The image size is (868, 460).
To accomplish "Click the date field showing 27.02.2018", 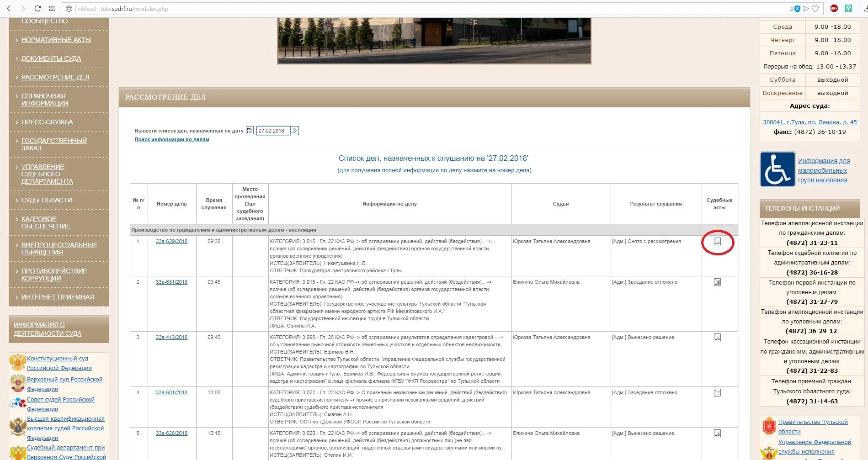I will click(x=274, y=131).
